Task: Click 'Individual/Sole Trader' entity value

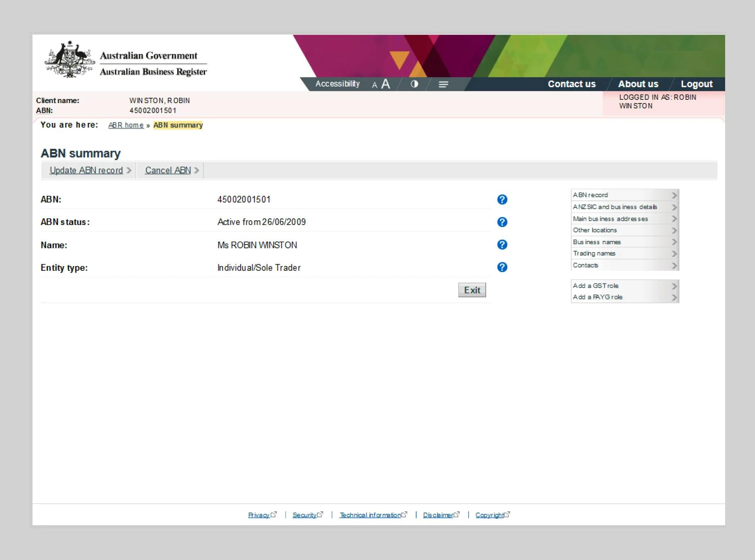Action: 259,268
